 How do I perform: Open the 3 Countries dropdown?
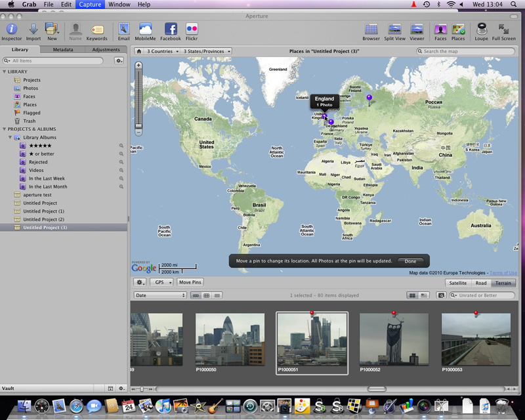162,51
